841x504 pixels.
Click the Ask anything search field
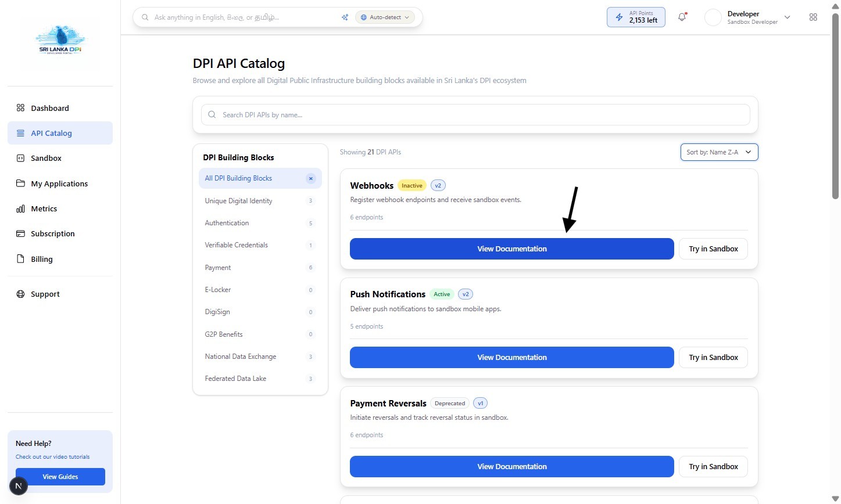coord(244,17)
